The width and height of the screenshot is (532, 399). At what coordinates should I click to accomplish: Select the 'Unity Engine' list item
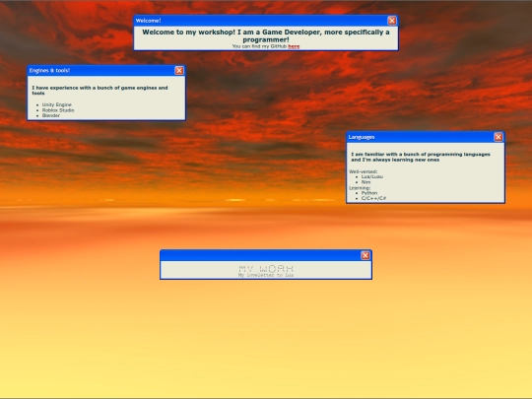57,104
